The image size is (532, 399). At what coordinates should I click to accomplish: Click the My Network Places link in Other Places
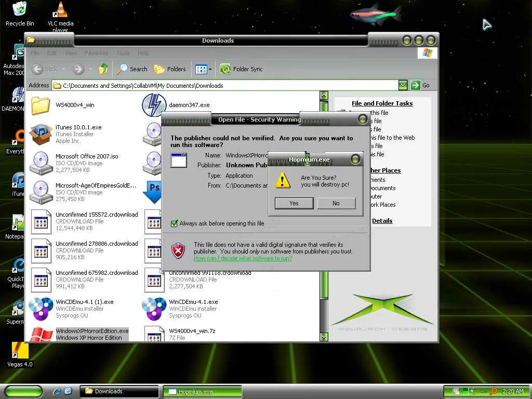(x=383, y=205)
